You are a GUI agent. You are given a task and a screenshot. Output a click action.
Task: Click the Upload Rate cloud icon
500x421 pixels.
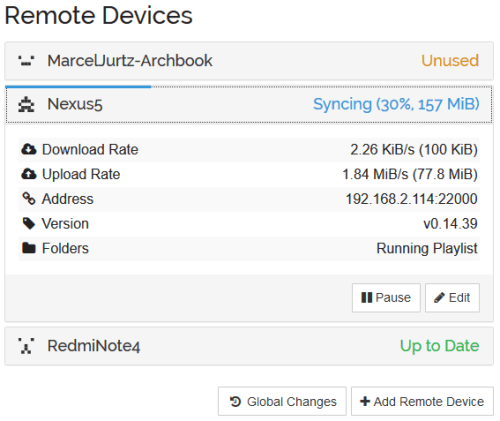(29, 174)
